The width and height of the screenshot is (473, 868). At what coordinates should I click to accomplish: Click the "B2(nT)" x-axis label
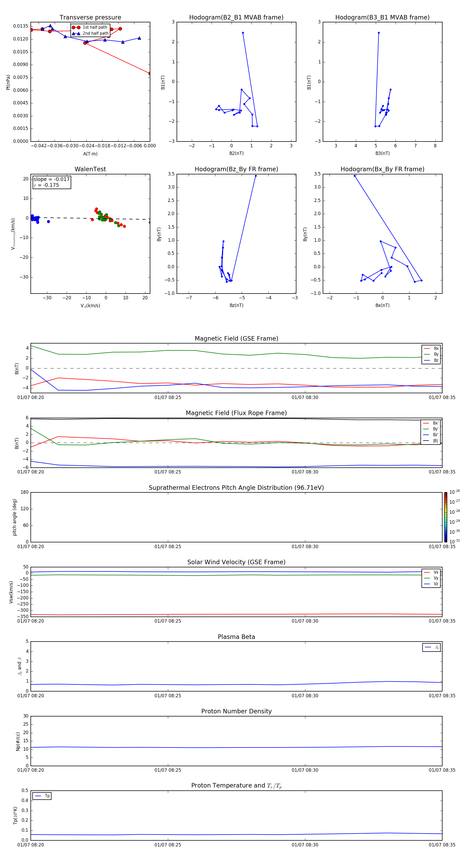pyautogui.click(x=236, y=154)
